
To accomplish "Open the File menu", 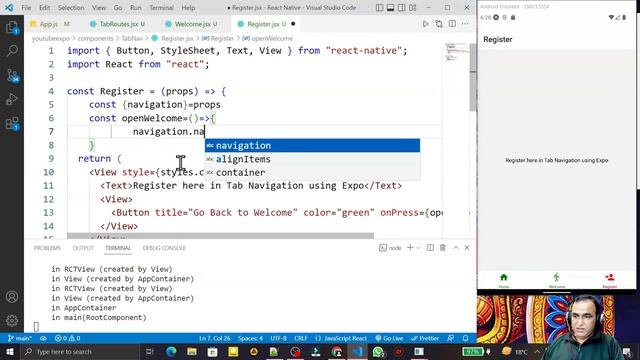I will 26,8.
